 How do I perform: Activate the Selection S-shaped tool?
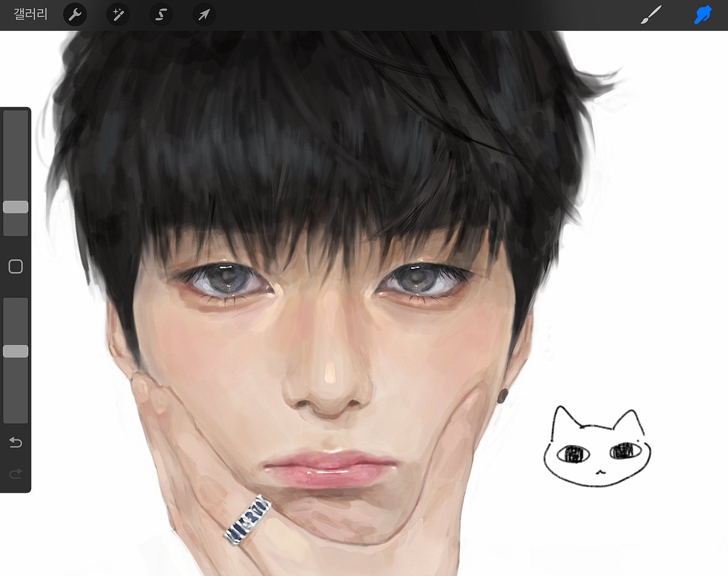(x=161, y=15)
